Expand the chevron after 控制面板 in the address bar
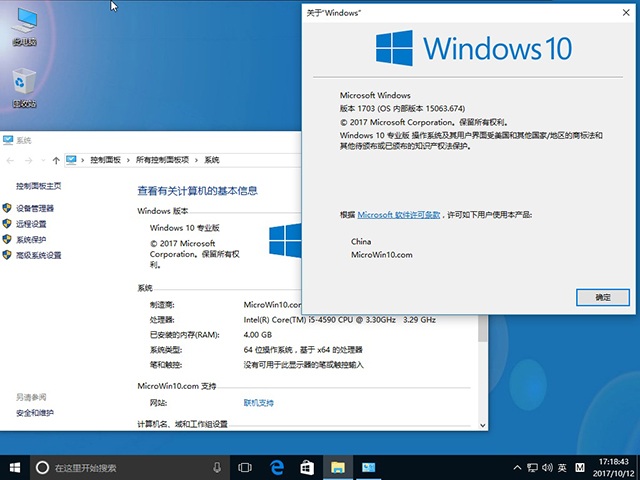Screen dimensions: 640x480 (128, 160)
